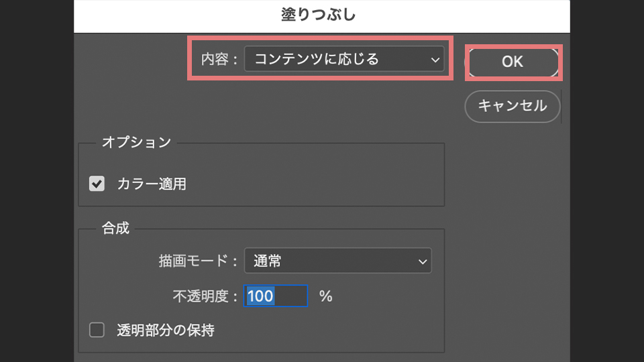The image size is (644, 362).
Task: Click the chevron arrow on the 描画モード dropdown
Action: point(423,261)
